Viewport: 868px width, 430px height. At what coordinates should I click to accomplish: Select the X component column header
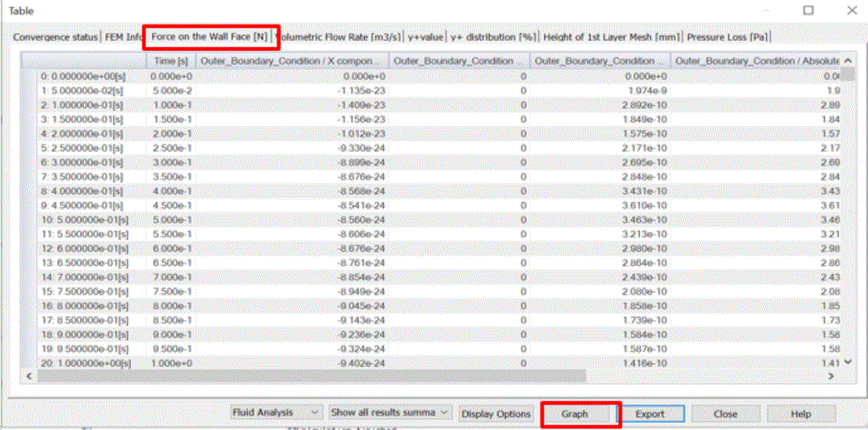pyautogui.click(x=294, y=61)
